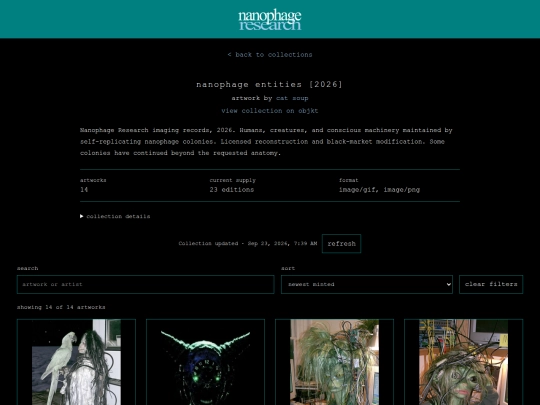Expand the collection details section

pos(115,216)
